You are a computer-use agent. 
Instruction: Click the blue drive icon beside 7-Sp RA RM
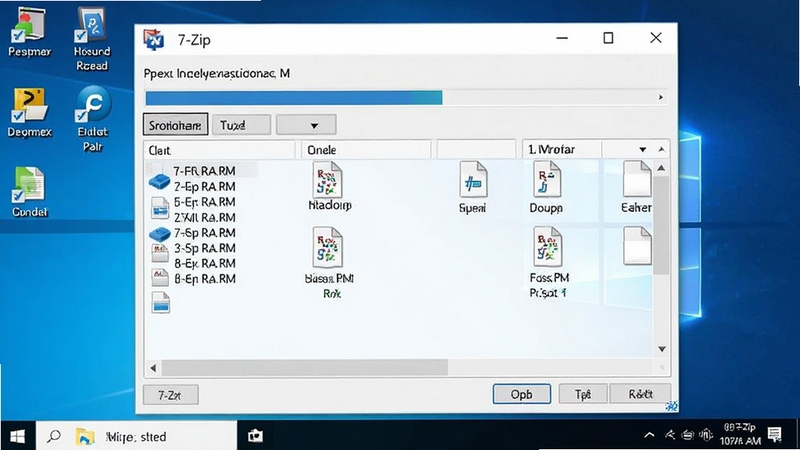tap(159, 234)
